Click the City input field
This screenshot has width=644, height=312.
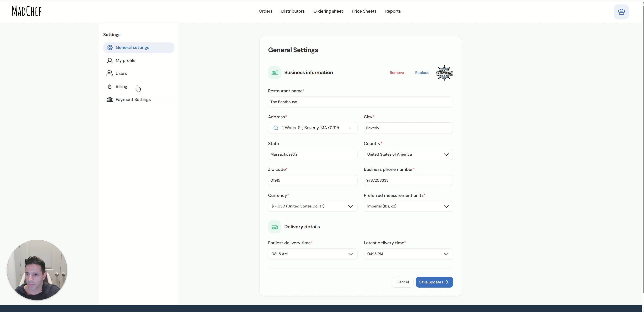click(408, 128)
